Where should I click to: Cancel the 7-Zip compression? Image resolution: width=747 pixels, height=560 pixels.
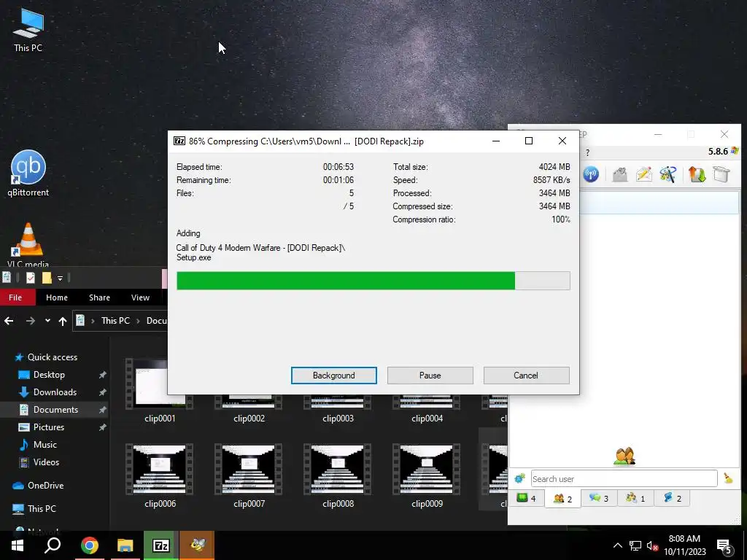point(526,376)
